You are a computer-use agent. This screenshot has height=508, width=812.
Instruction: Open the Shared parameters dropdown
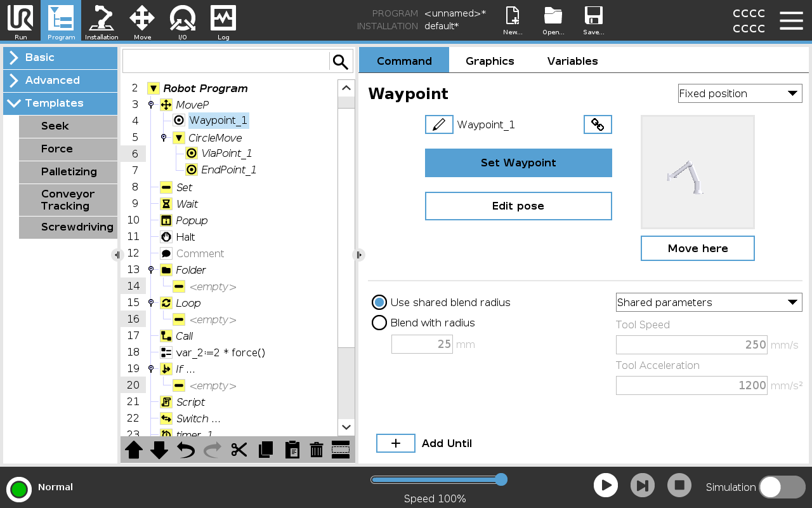click(x=709, y=302)
